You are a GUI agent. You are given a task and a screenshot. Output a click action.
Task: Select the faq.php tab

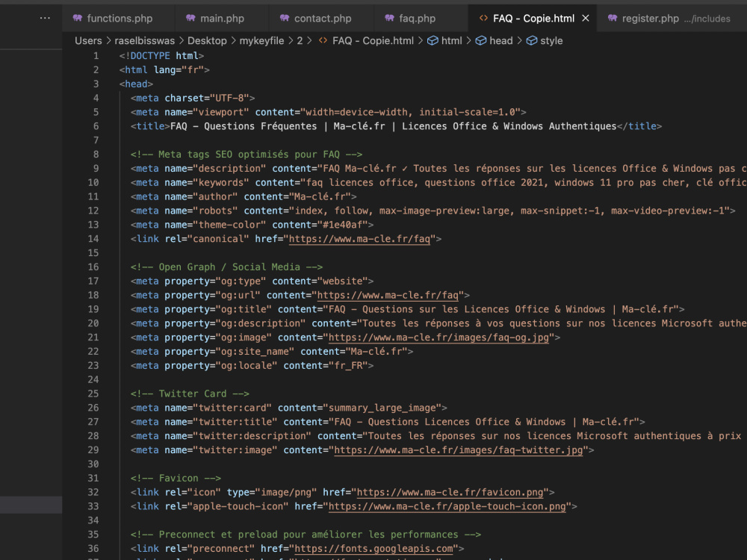417,19
